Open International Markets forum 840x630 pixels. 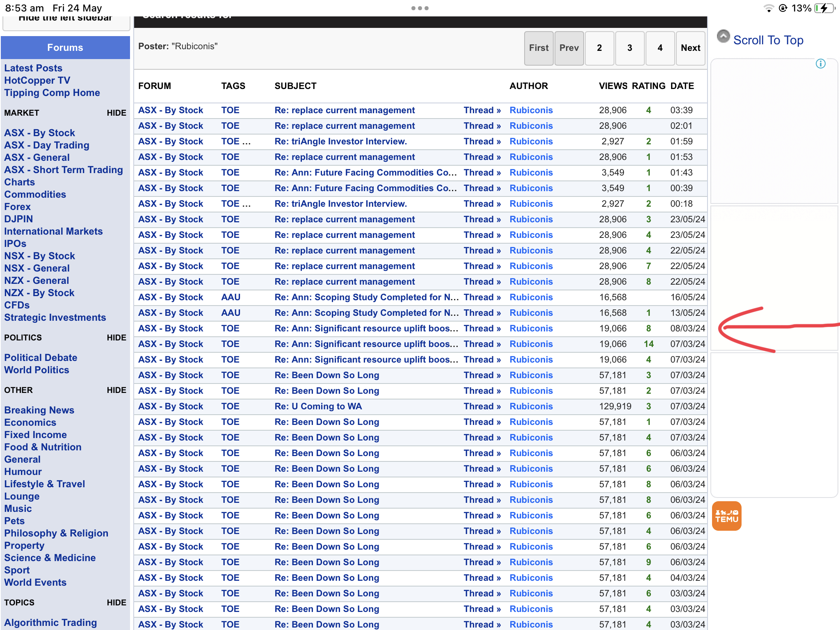point(53,231)
